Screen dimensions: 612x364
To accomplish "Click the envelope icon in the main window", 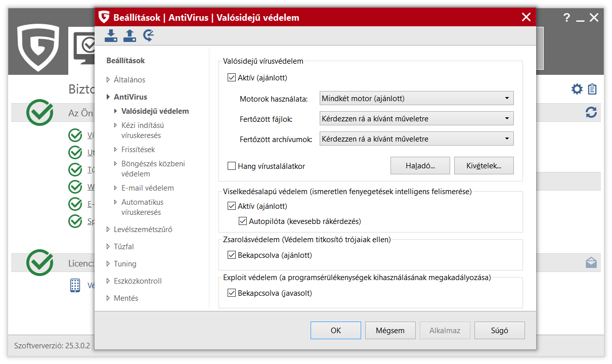I will [x=591, y=263].
